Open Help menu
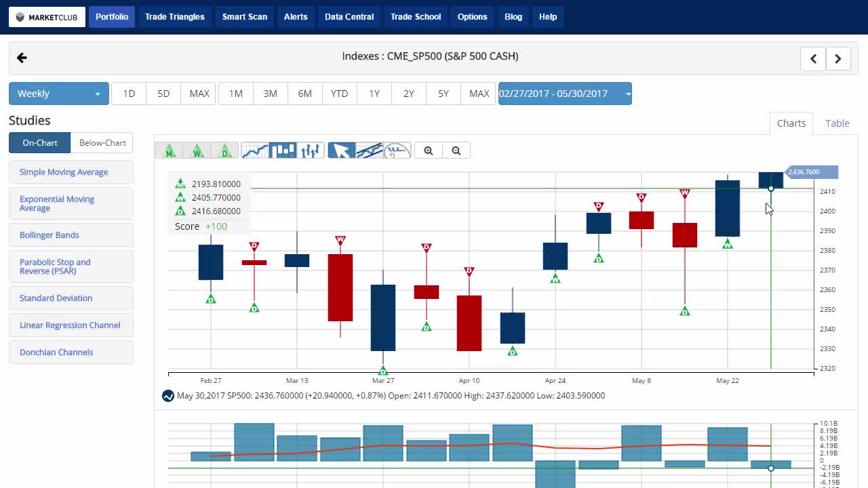This screenshot has width=868, height=488. [548, 17]
